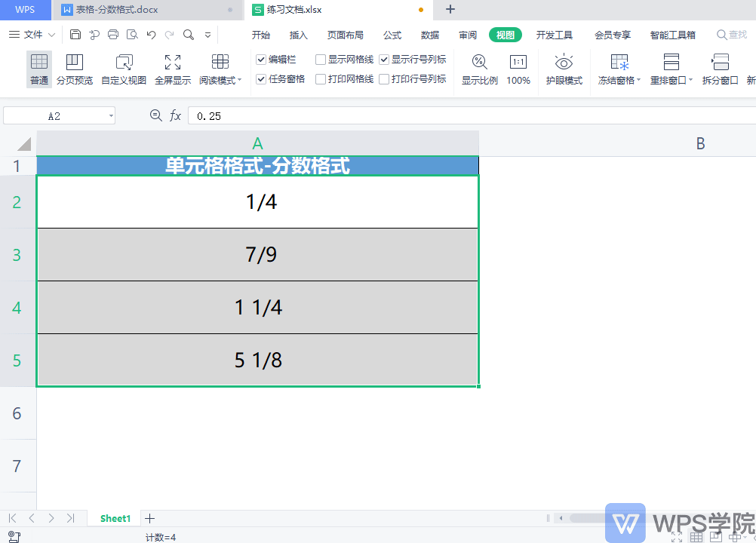Expand 阅读模式 dropdown arrow
The image size is (756, 543).
(240, 80)
